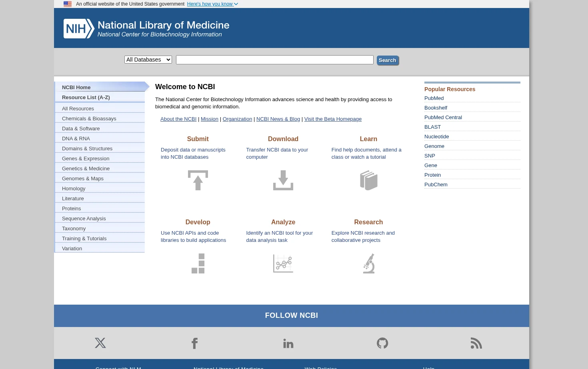The image size is (588, 369).
Task: Open the NCBI News & Blog link
Action: pyautogui.click(x=278, y=119)
